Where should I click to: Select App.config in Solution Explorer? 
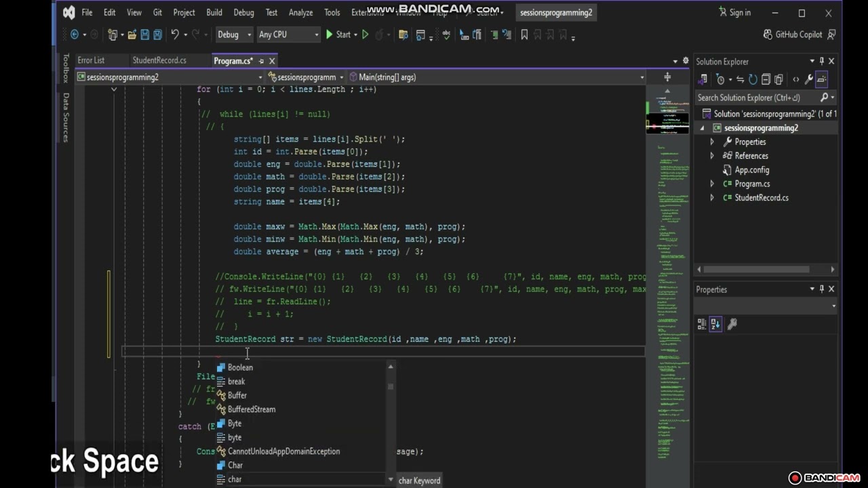tap(752, 170)
